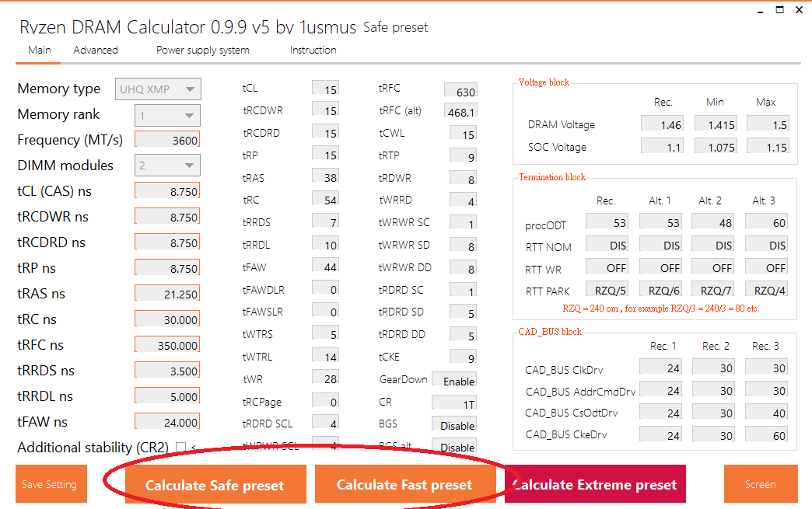
Task: Click the tRAS ns input field
Action: [167, 294]
